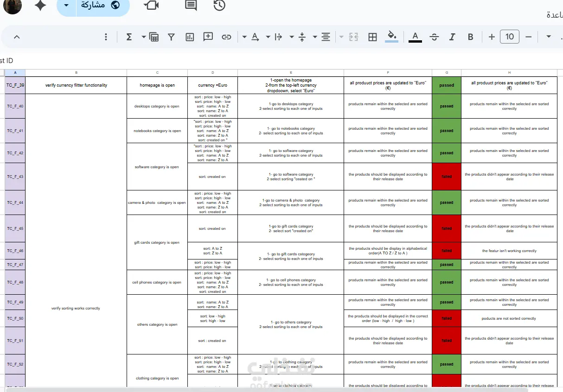This screenshot has width=563, height=392.
Task: Select column G header
Action: pos(447,73)
